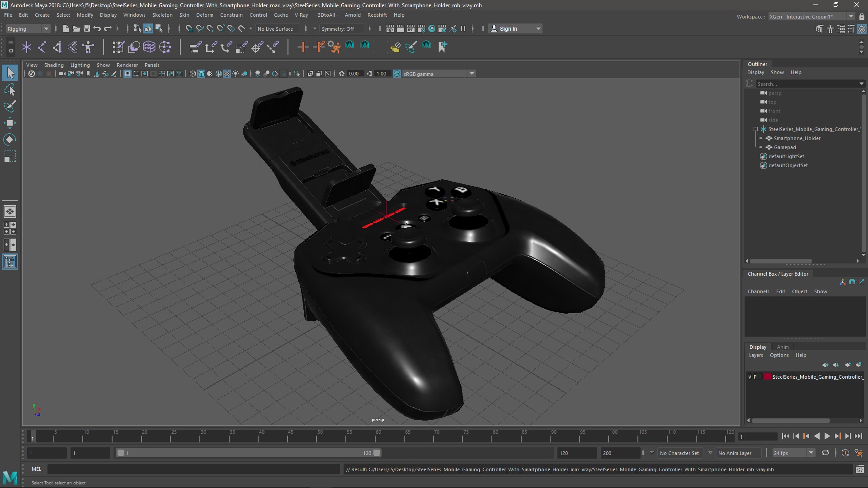Viewport: 868px width, 488px height.
Task: Toggle the viewport grid display
Action: pos(127,74)
